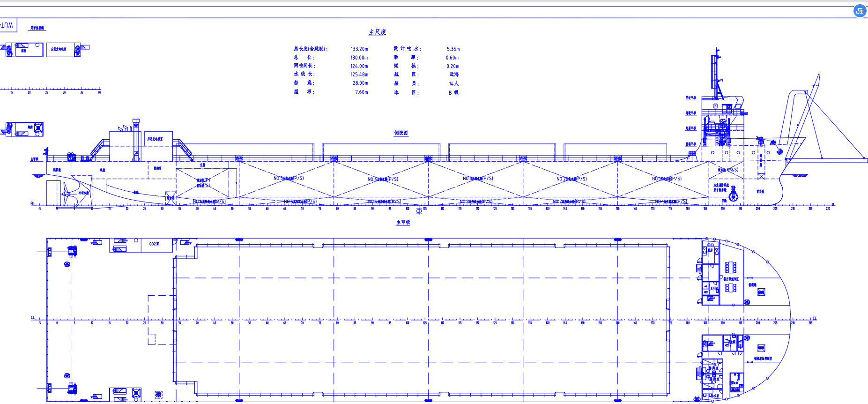Click the CO2室 room in deck plan
Viewport: 868px width, 404px height.
pyautogui.click(x=154, y=244)
